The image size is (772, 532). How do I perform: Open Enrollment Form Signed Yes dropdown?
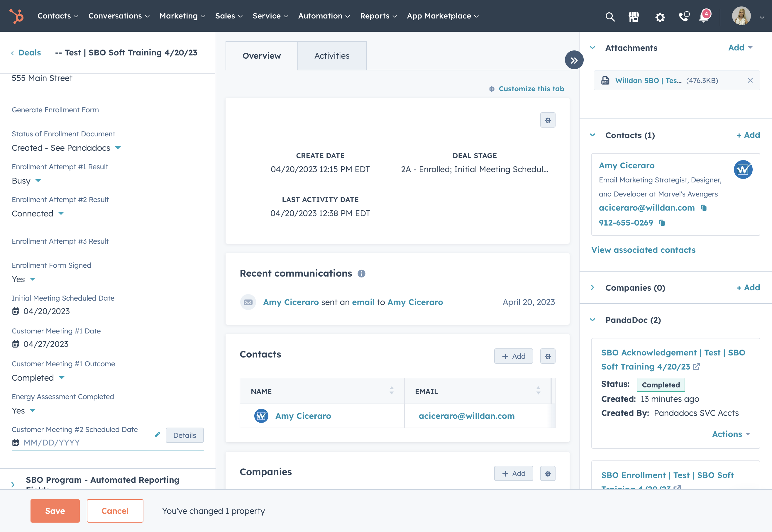23,279
